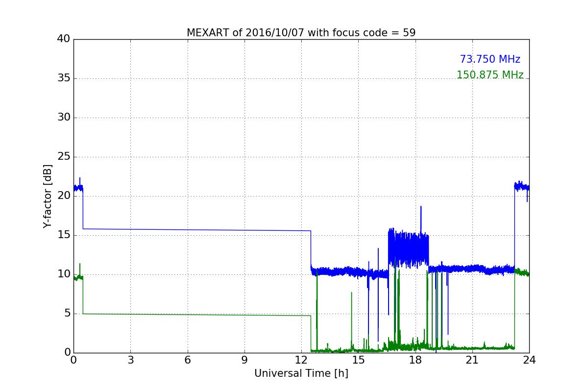Click the y-axis tick label "10"
Viewport: 588px width, 392px height.
pyautogui.click(x=64, y=274)
